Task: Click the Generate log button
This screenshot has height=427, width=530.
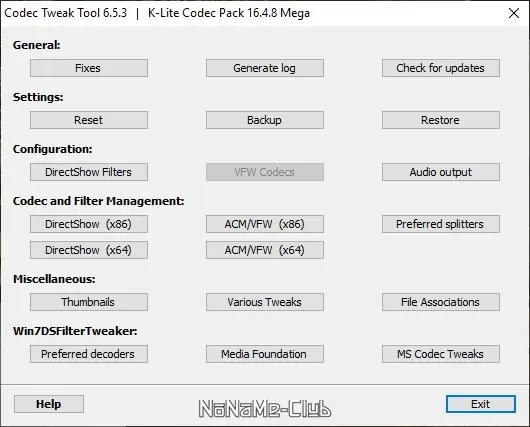Action: click(x=265, y=68)
